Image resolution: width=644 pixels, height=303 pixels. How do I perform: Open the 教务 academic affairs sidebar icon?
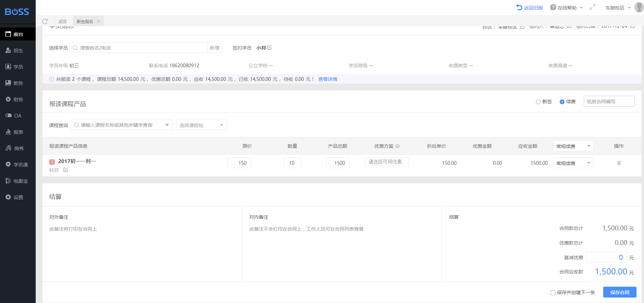click(x=8, y=83)
